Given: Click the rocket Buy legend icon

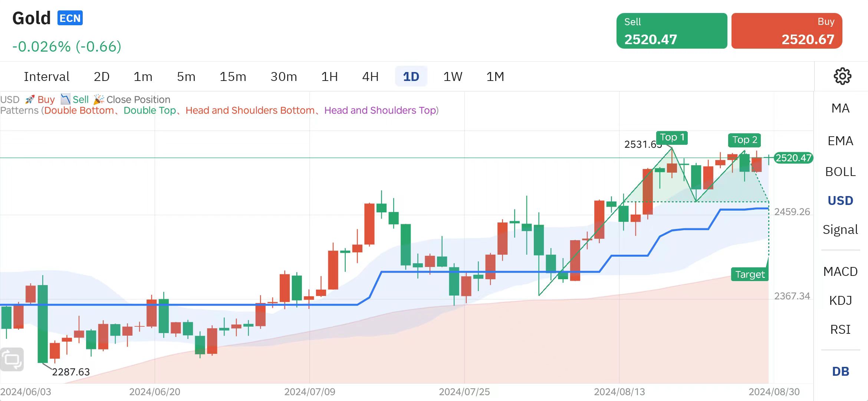Looking at the screenshot, I should point(30,100).
